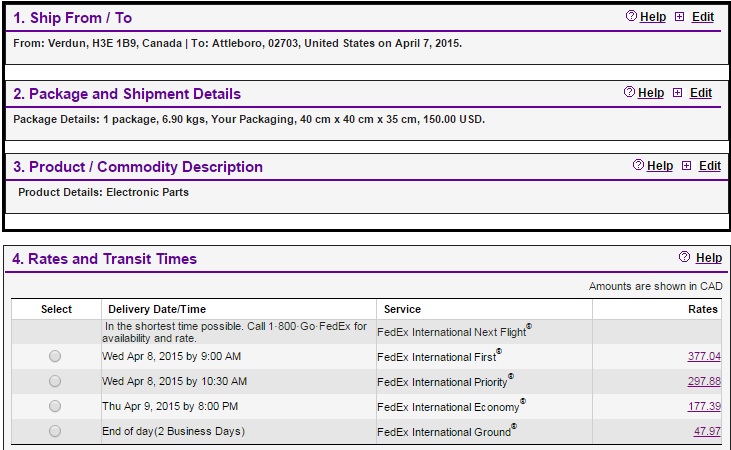Select FedEx International First radio button
This screenshot has width=731, height=450.
click(55, 356)
